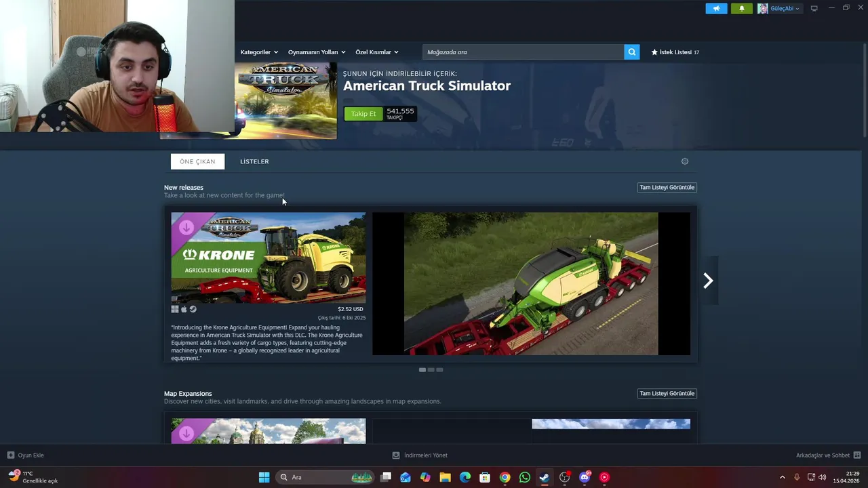
Task: Click the Apple platform icon under Krone
Action: (184, 309)
